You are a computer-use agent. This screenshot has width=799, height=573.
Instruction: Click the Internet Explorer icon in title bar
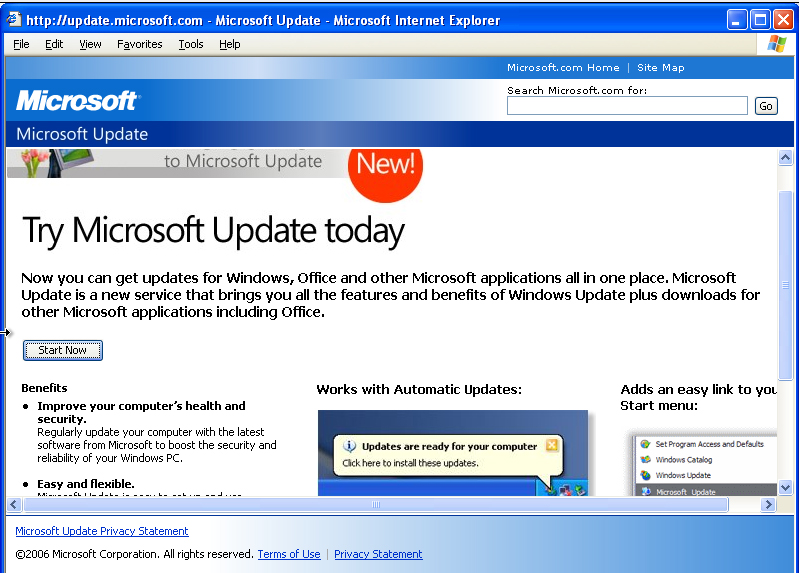(14, 20)
